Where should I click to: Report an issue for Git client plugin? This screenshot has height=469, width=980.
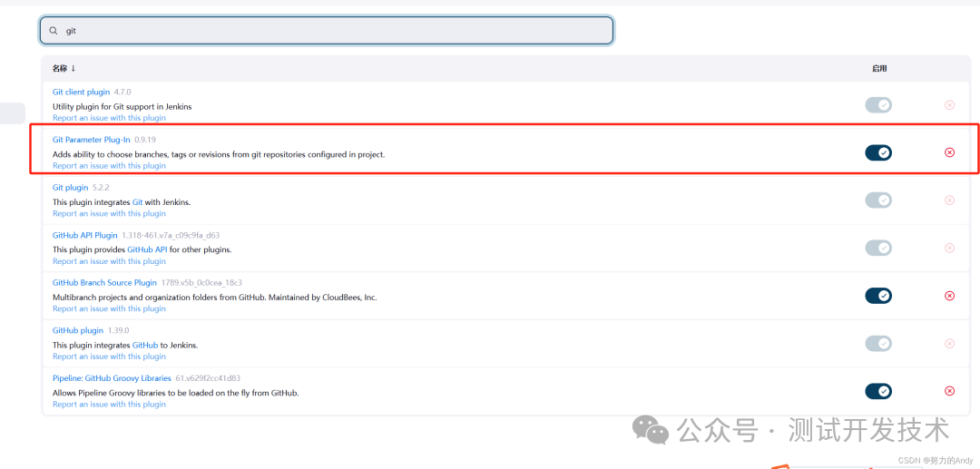point(110,117)
